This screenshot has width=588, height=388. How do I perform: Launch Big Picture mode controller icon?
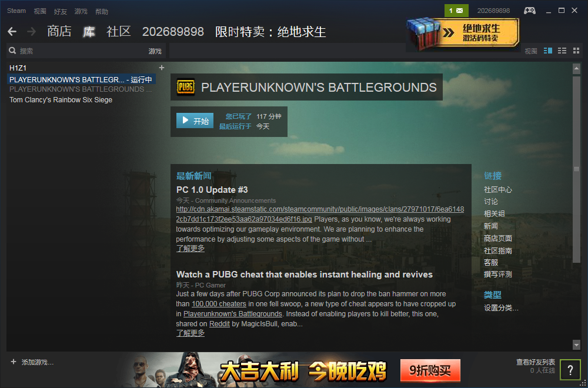[x=530, y=11]
